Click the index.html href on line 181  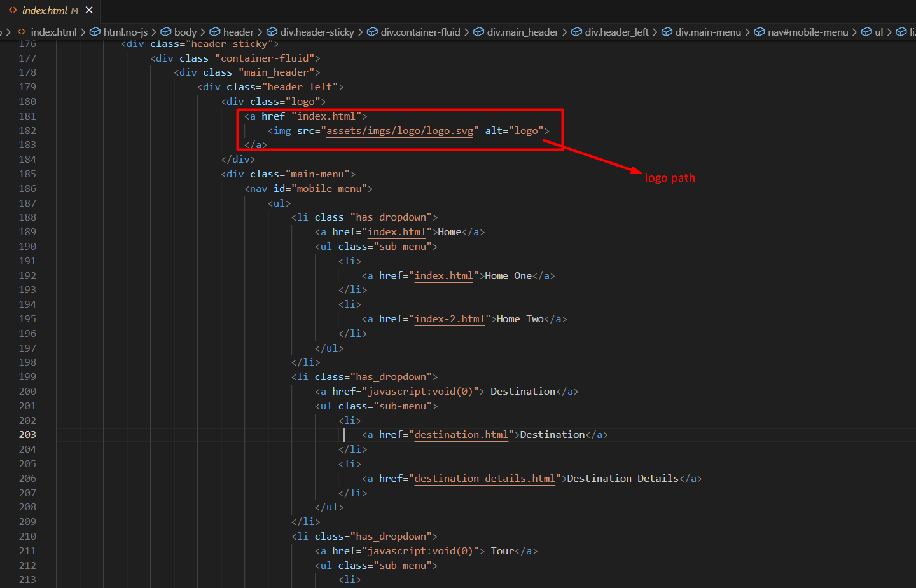click(326, 116)
